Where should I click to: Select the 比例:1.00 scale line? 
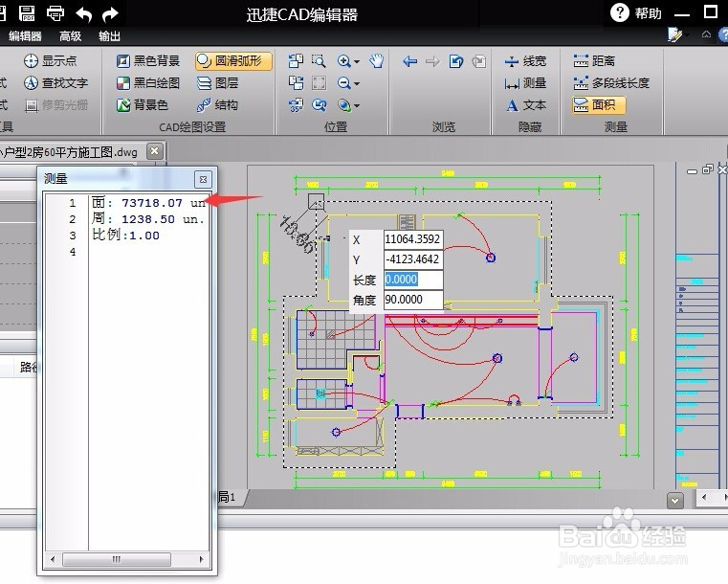click(126, 236)
